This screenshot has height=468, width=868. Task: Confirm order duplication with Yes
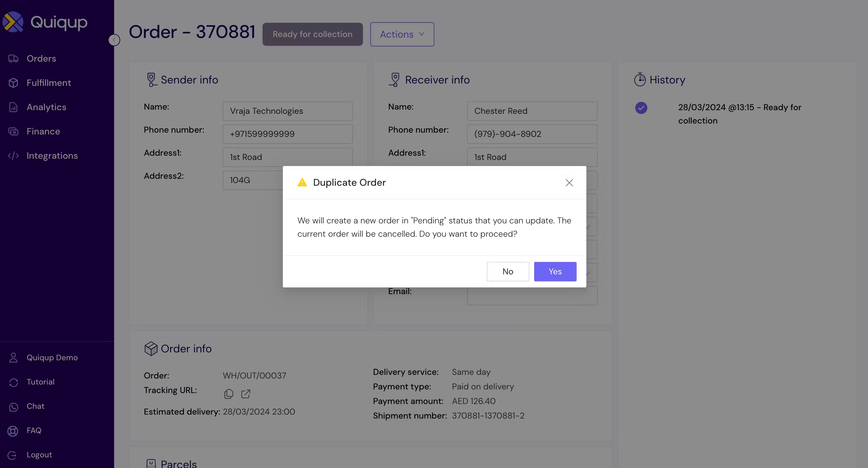point(554,272)
